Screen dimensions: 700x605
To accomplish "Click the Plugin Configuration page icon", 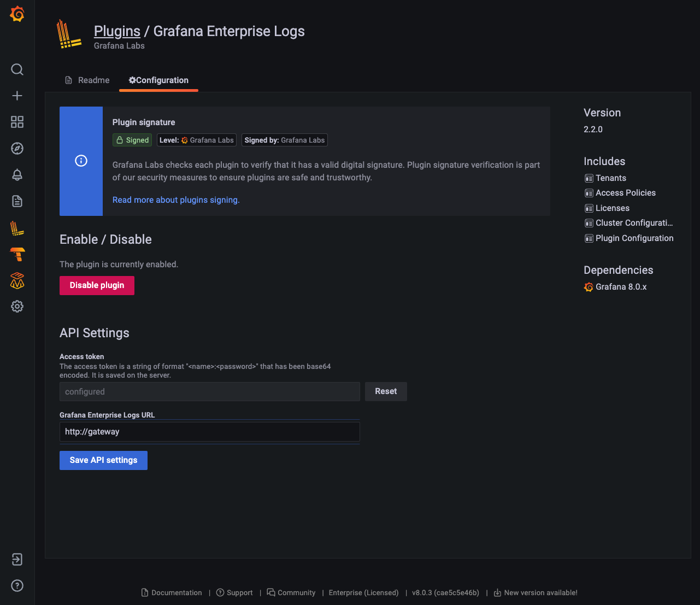I will [x=589, y=238].
